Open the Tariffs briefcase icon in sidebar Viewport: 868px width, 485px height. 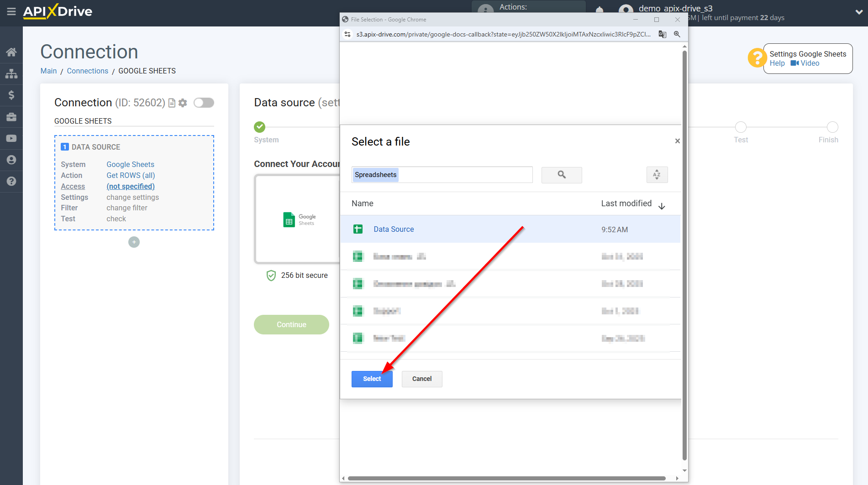point(11,117)
